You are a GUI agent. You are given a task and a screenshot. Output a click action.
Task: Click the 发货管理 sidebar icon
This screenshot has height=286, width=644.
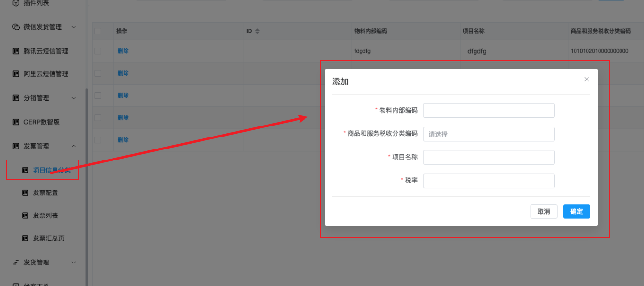pos(16,263)
